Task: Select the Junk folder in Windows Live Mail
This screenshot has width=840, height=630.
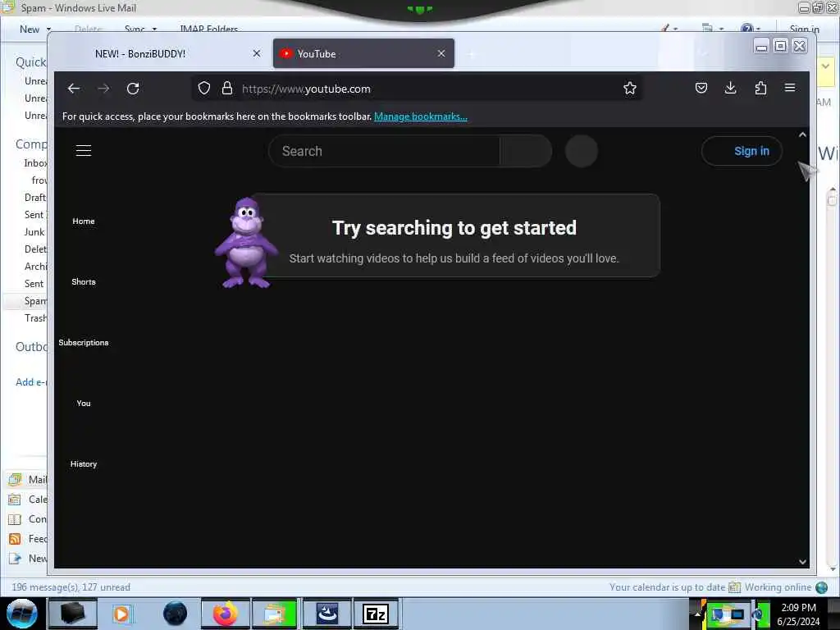Action: (x=34, y=232)
